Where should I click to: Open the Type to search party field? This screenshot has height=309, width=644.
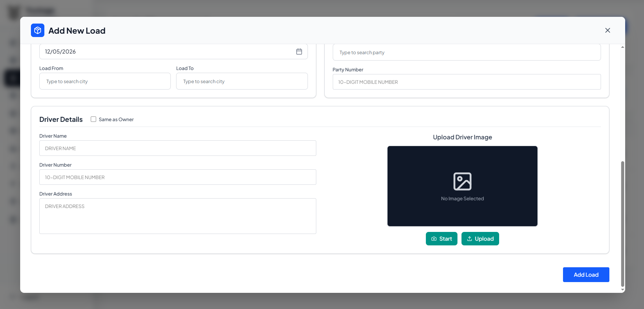pos(467,52)
